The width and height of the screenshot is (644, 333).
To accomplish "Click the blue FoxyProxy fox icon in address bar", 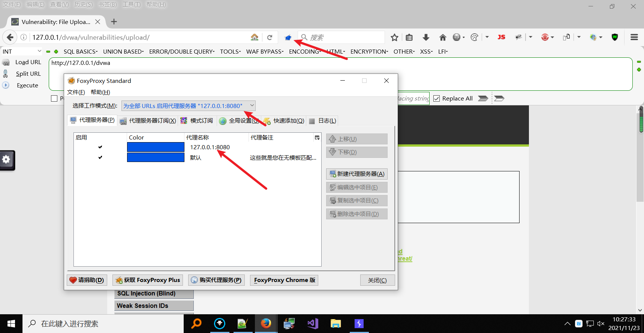I will (x=288, y=37).
